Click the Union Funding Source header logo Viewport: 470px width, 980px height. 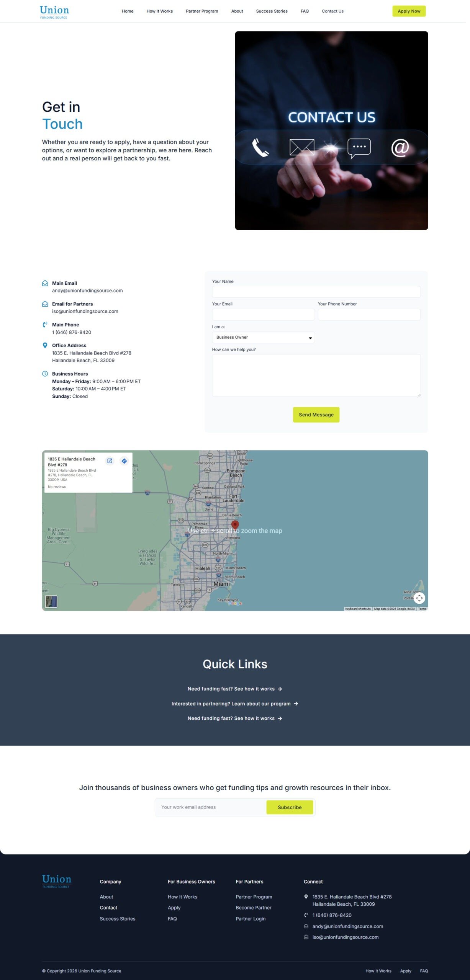[54, 11]
